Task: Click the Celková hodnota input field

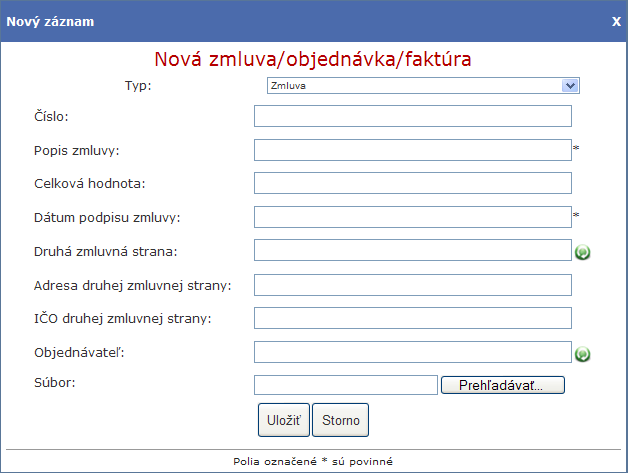Action: (x=413, y=183)
